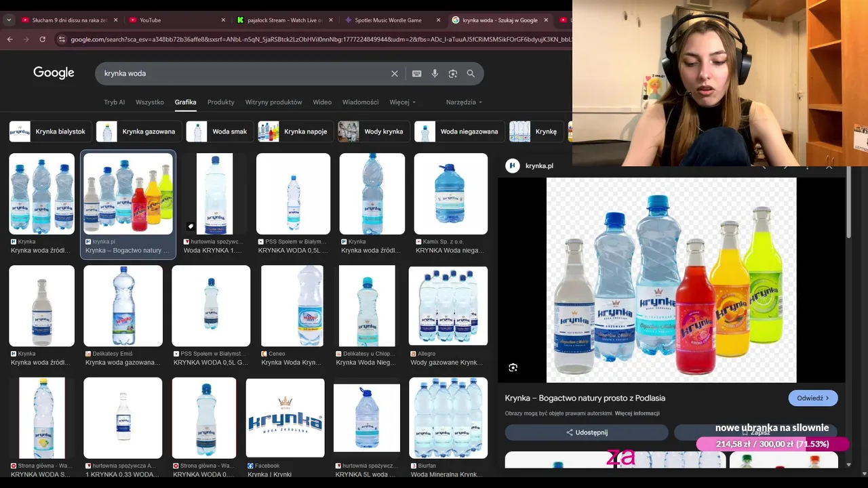Viewport: 868px width, 488px height.
Task: Open the tab search dropdown arrow
Action: 9,20
